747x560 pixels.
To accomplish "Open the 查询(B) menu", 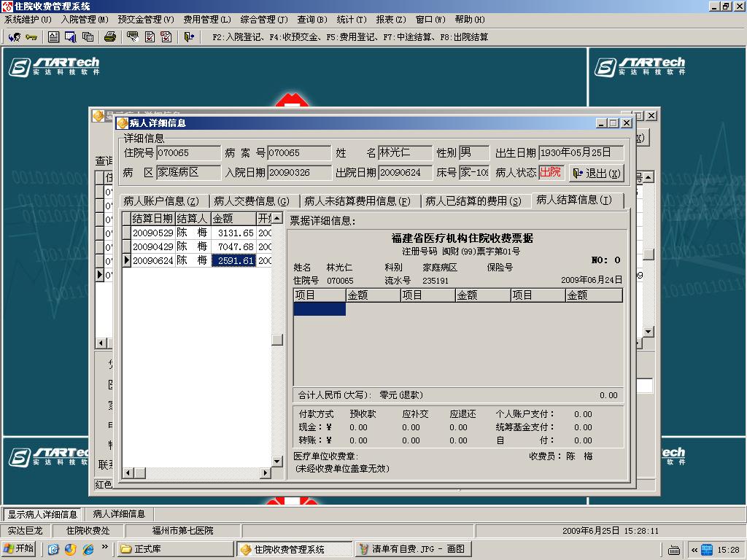I will coord(312,20).
